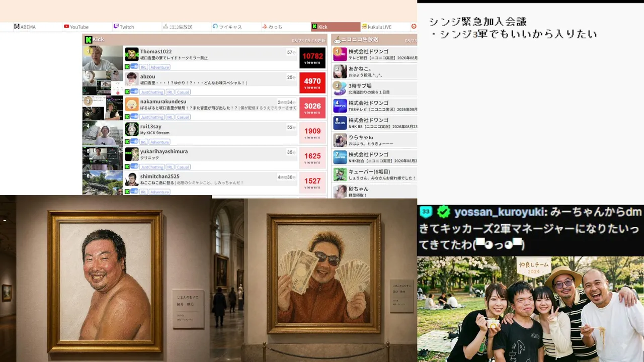
Task: Click the small Kick badge under abzou
Action: [127, 92]
